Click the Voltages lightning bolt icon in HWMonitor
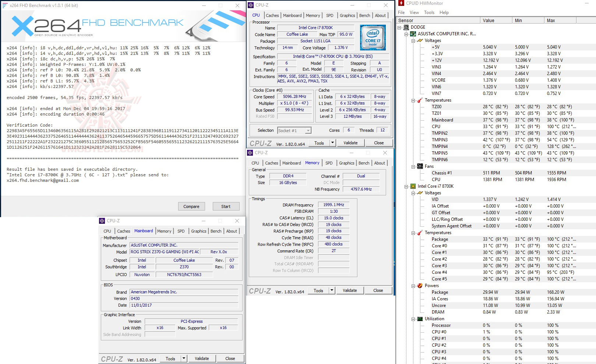Screen dimensions: 596x364 pyautogui.click(x=420, y=40)
